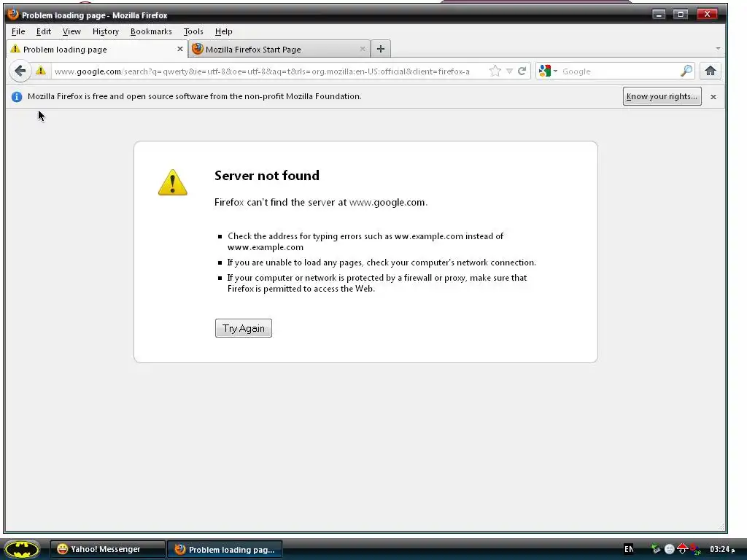
Task: Open the Help menu
Action: (223, 31)
